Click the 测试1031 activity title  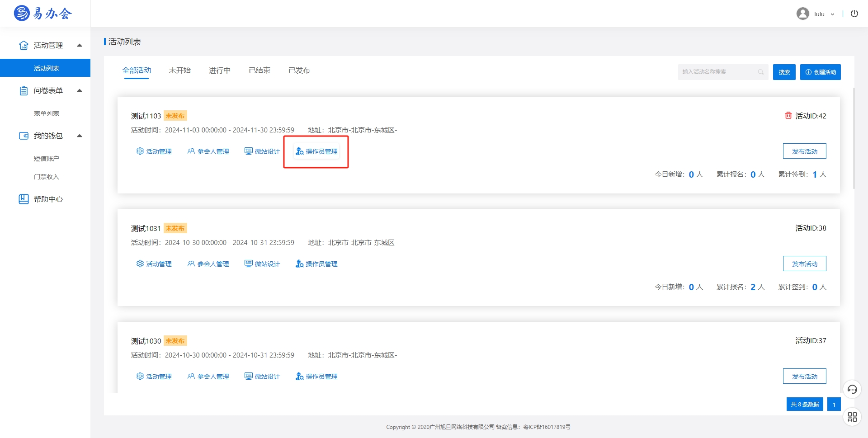pyautogui.click(x=146, y=228)
